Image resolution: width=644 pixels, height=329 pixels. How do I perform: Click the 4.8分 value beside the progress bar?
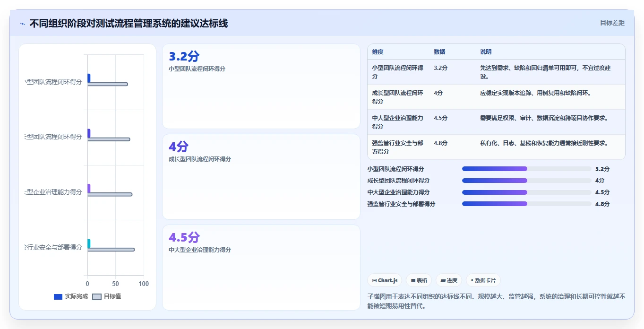click(x=602, y=204)
